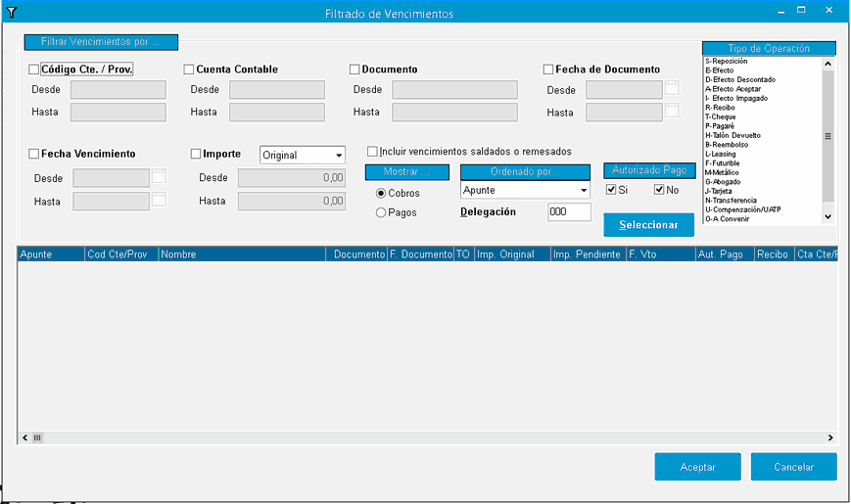Expand the Ordenado por 'Apunte' dropdown
Viewport: 851px width, 504px height.
tap(584, 190)
